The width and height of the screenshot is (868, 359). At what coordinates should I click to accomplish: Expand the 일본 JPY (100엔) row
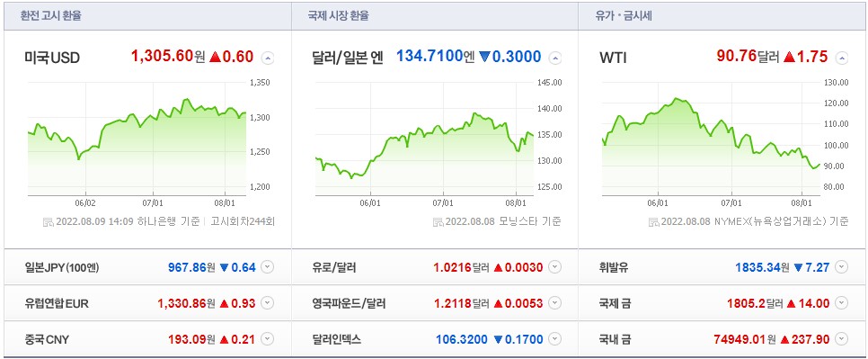tap(268, 267)
